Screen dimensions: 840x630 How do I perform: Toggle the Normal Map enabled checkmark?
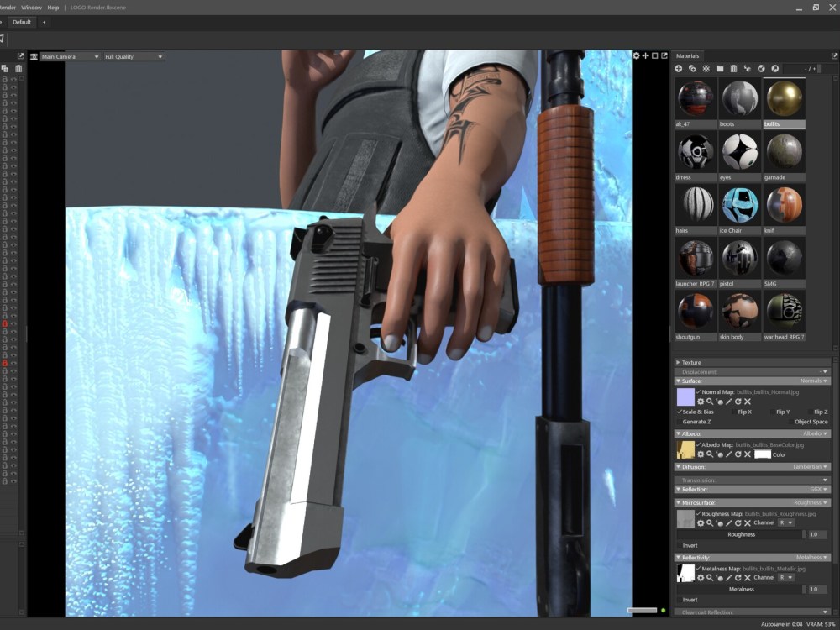pos(698,391)
